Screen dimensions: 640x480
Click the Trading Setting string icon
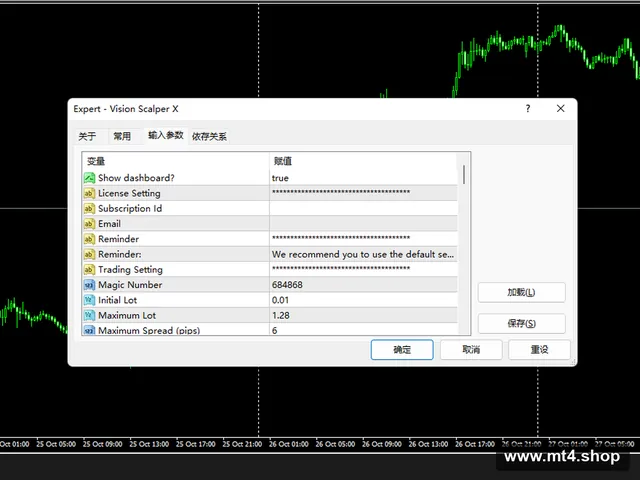[89, 269]
